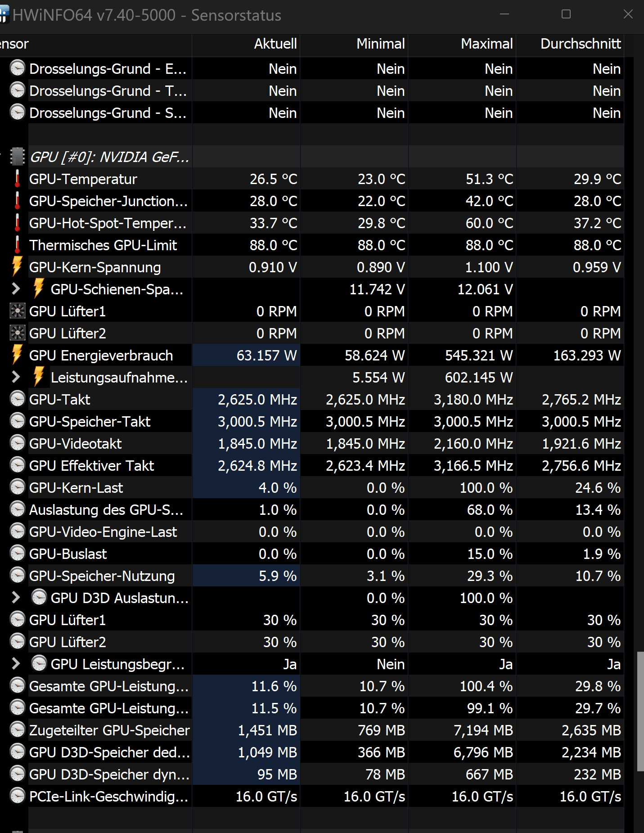Click the 51.3 °C maximum temperature
Viewport: 644px width, 833px height.
pyautogui.click(x=490, y=179)
